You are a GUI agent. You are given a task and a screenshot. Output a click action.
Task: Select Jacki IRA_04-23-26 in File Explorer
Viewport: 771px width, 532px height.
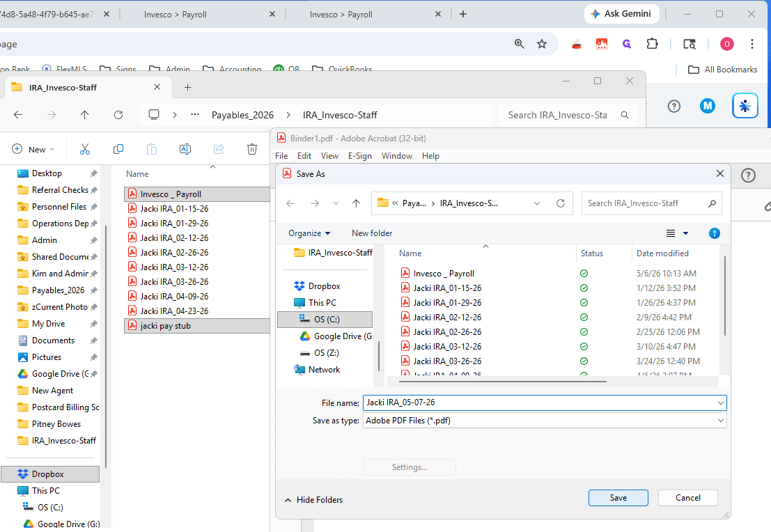(174, 311)
